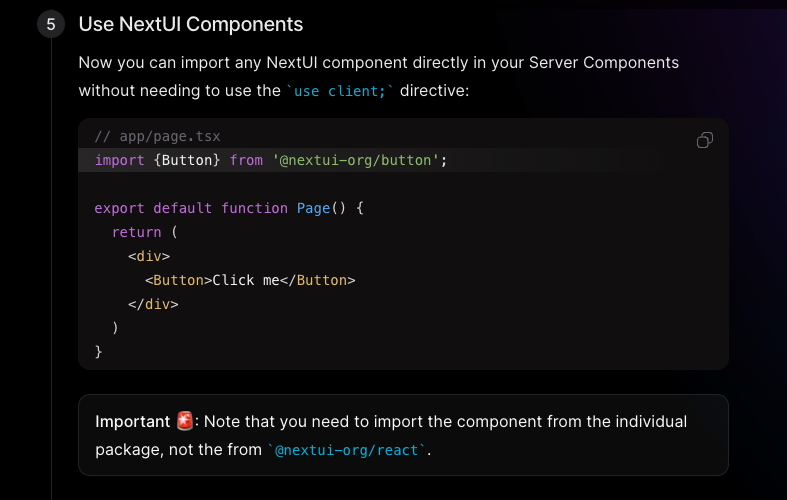The image size is (787, 500).
Task: Click the "Click me" text in code
Action: (246, 280)
